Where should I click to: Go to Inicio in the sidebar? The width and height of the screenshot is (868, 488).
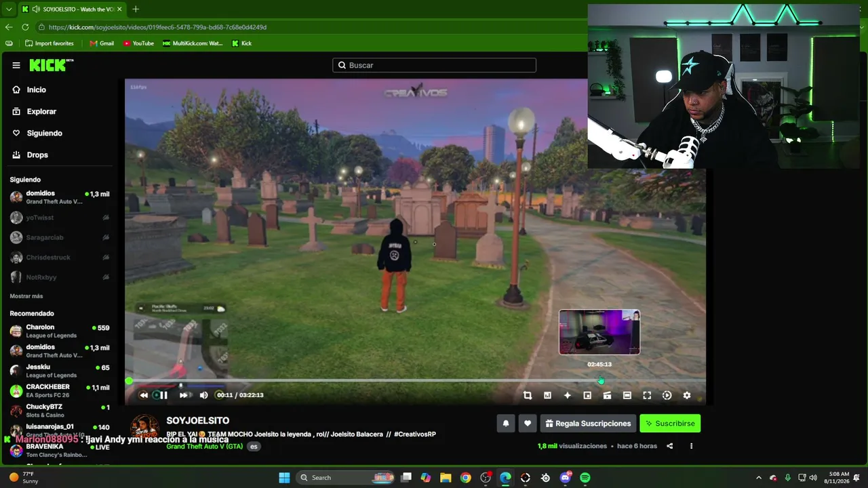tap(29, 89)
